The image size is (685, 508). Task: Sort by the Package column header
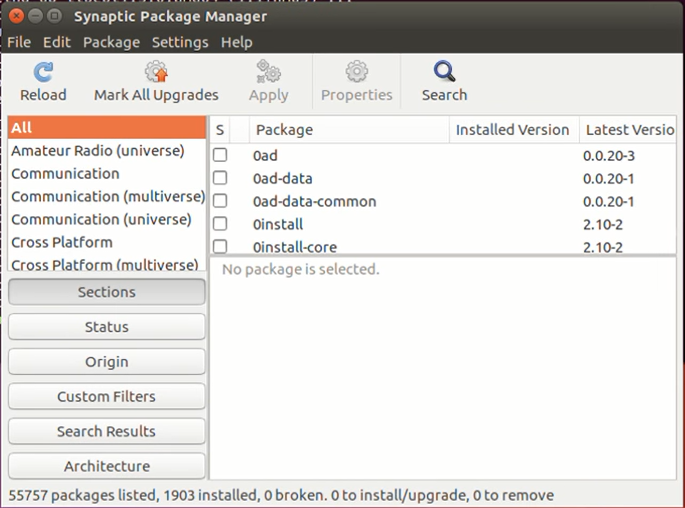point(349,130)
